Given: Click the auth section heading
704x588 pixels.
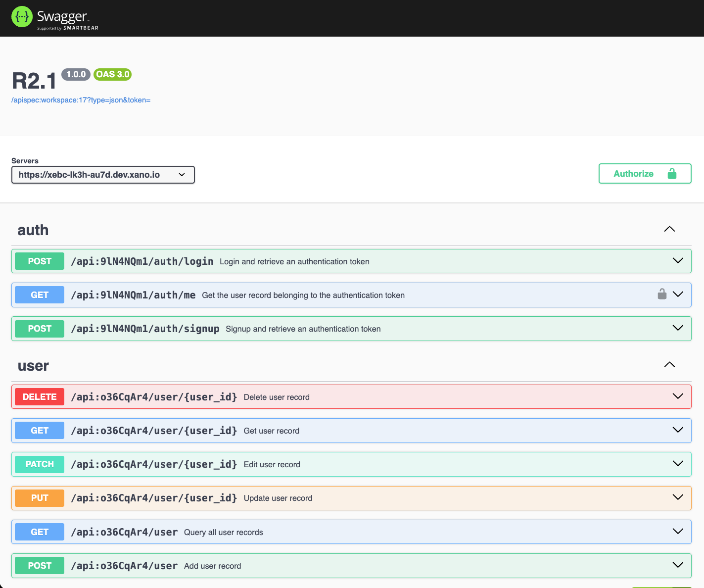Looking at the screenshot, I should [x=33, y=229].
